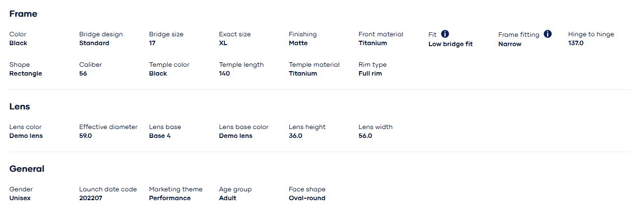Click the Lens width 56.0 value
Image resolution: width=644 pixels, height=209 pixels.
365,136
